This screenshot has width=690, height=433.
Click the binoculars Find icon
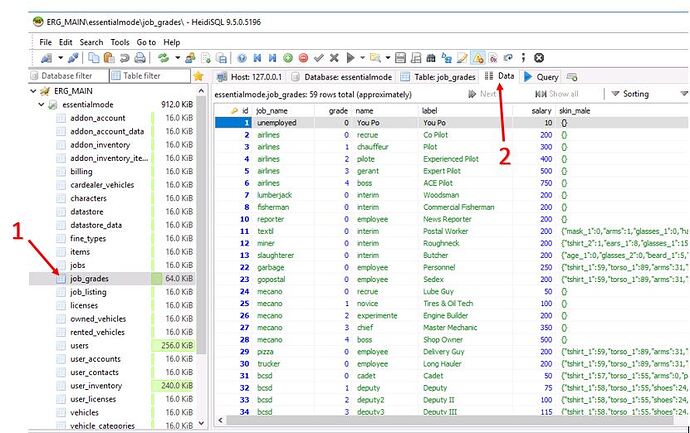[431, 58]
